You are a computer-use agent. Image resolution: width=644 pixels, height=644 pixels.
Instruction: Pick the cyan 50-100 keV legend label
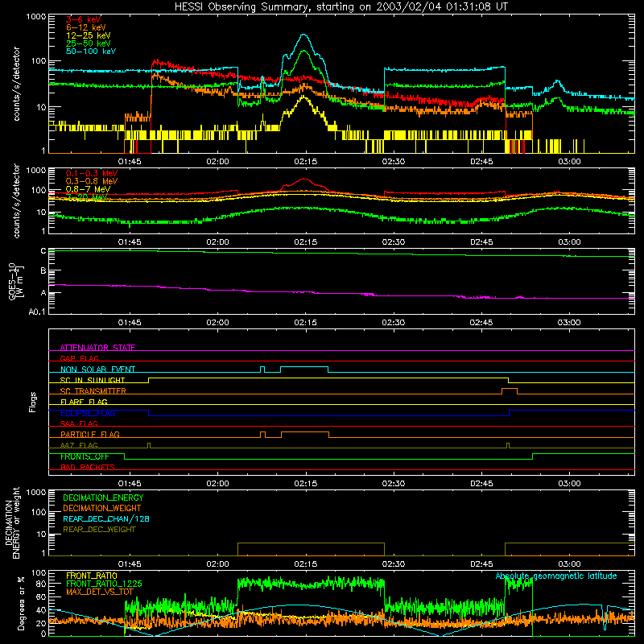(x=91, y=52)
